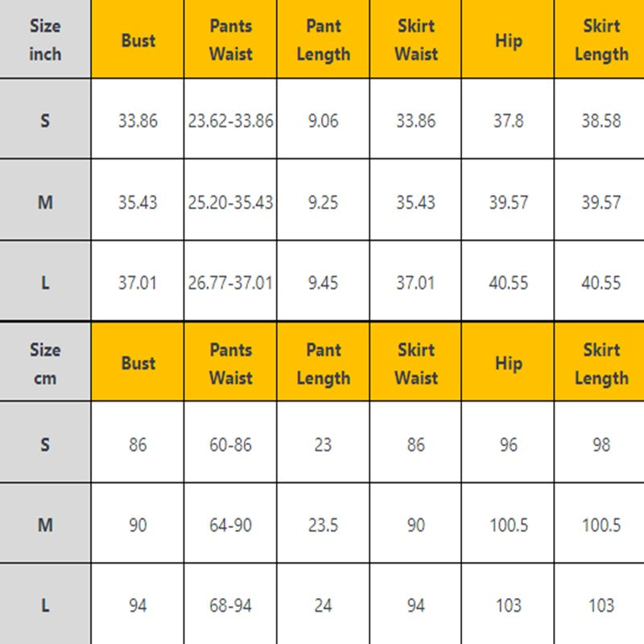Select the 25.20-35.43 pants waist cell
Screen dimensions: 644x644
pyautogui.click(x=230, y=202)
